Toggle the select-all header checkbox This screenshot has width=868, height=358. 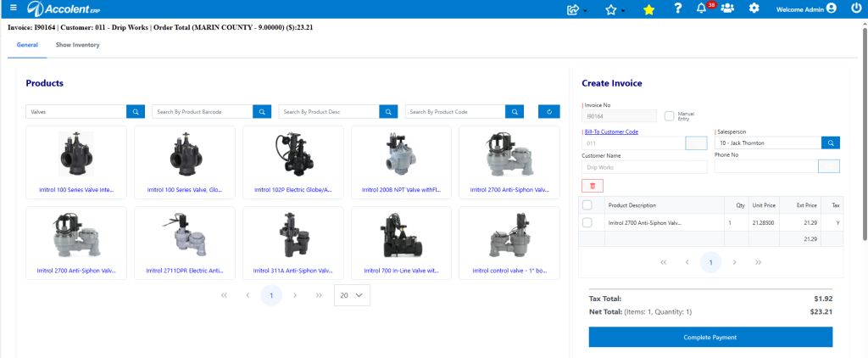[x=587, y=205]
